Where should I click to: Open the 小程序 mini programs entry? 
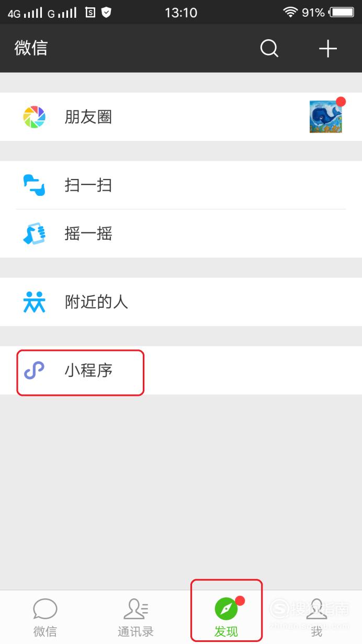click(x=181, y=370)
